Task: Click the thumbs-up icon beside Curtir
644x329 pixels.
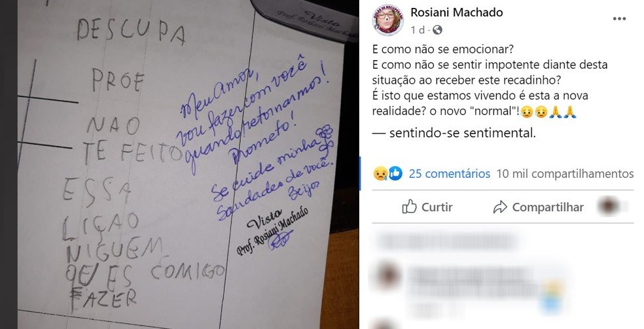Action: (410, 207)
